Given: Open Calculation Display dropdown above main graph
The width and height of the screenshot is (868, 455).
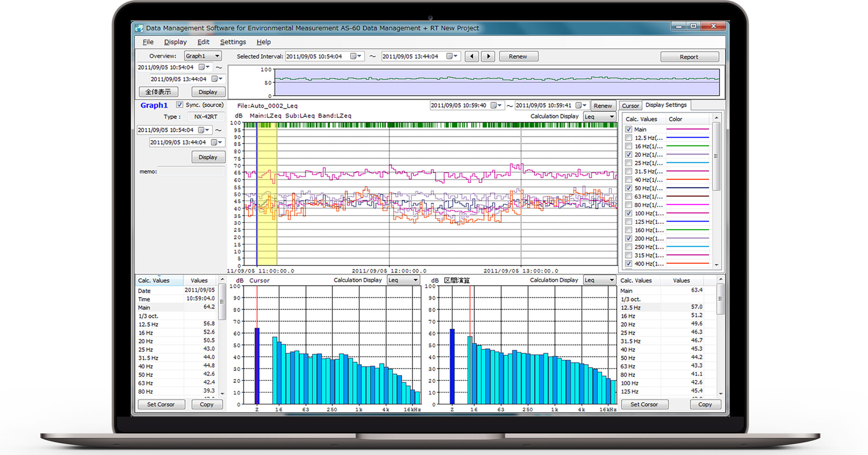Looking at the screenshot, I should pyautogui.click(x=599, y=116).
